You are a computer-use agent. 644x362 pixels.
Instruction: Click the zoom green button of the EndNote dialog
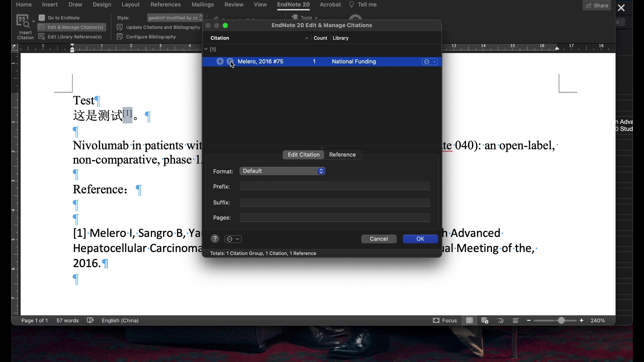[x=226, y=25]
